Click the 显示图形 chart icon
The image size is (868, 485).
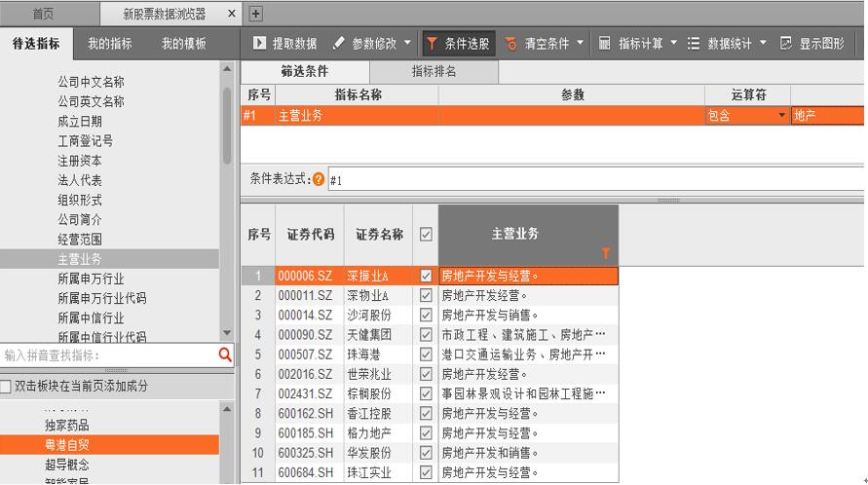point(785,44)
